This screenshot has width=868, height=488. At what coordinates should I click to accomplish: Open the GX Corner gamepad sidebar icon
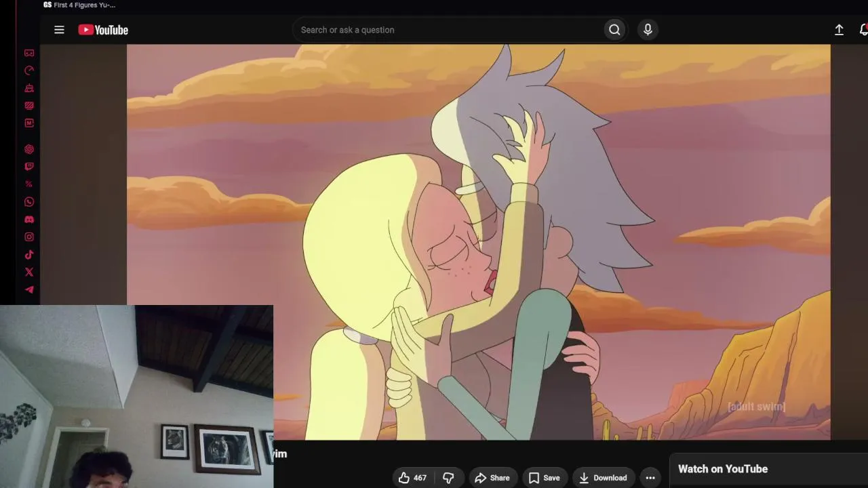[29, 53]
